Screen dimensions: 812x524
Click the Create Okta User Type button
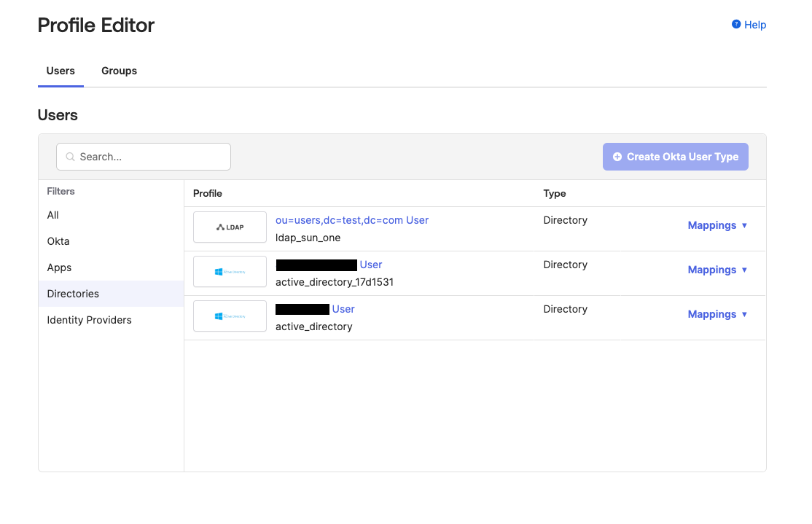click(675, 156)
